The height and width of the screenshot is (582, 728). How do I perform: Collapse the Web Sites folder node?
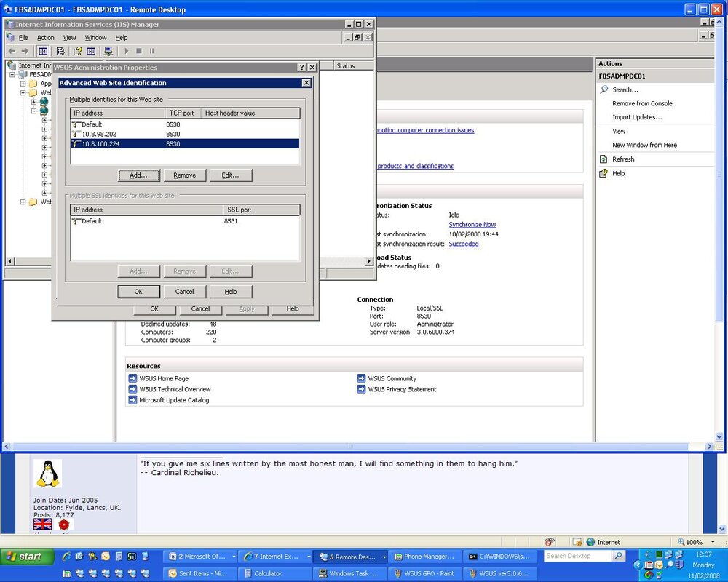(x=23, y=92)
